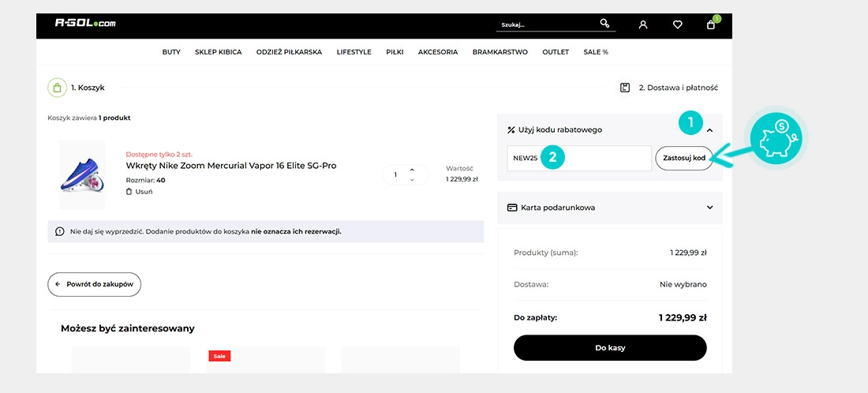
Task: Open the PIŁKI menu
Action: [x=395, y=52]
